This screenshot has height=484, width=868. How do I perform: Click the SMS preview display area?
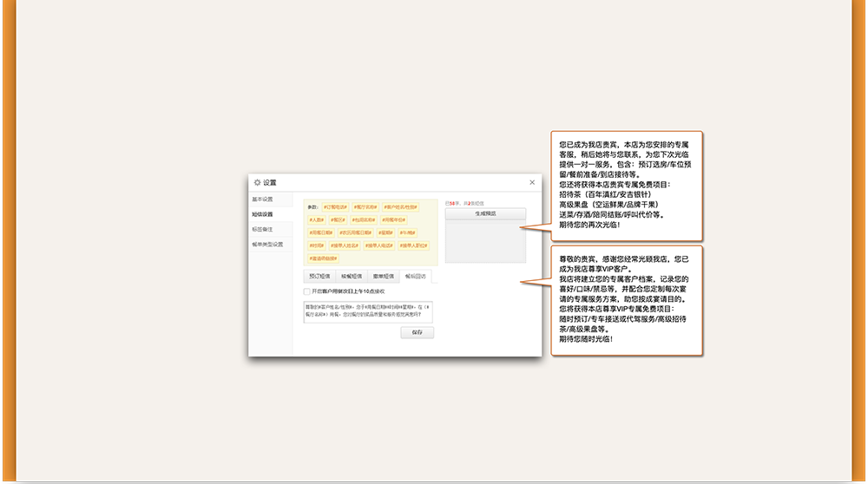[485, 240]
